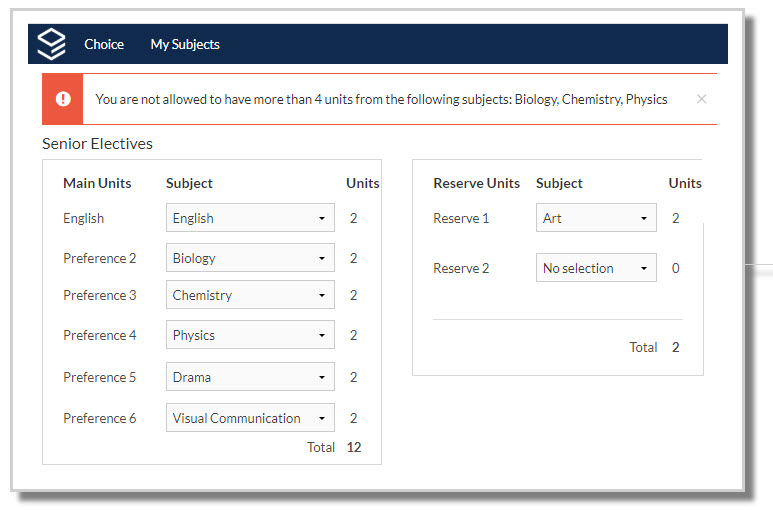Expand the No selection reserve dropdown
The image size is (773, 510).
pyautogui.click(x=596, y=268)
